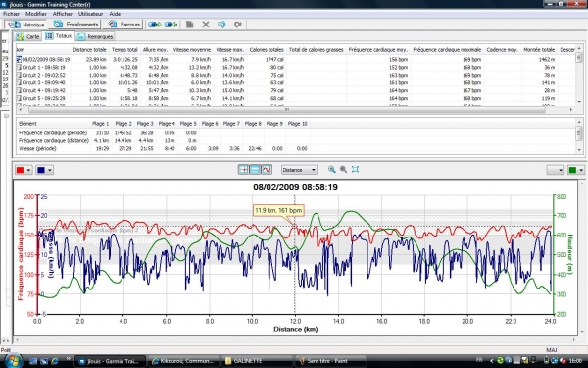
Task: Click the undo arrow toolbar icon
Action: point(221,25)
